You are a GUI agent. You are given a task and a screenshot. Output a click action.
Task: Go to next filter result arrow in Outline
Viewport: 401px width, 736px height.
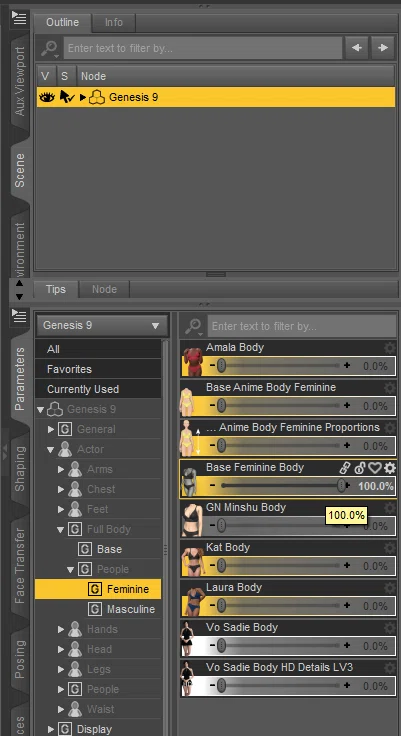(x=383, y=48)
